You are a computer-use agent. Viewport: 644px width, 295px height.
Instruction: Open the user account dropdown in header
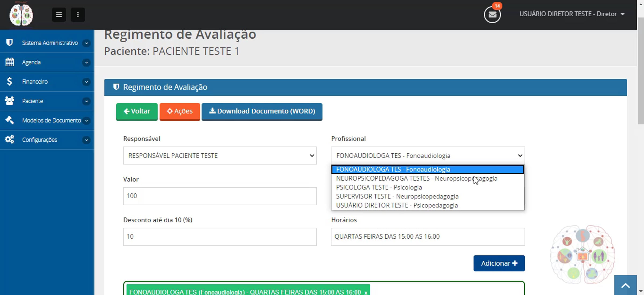pos(572,14)
